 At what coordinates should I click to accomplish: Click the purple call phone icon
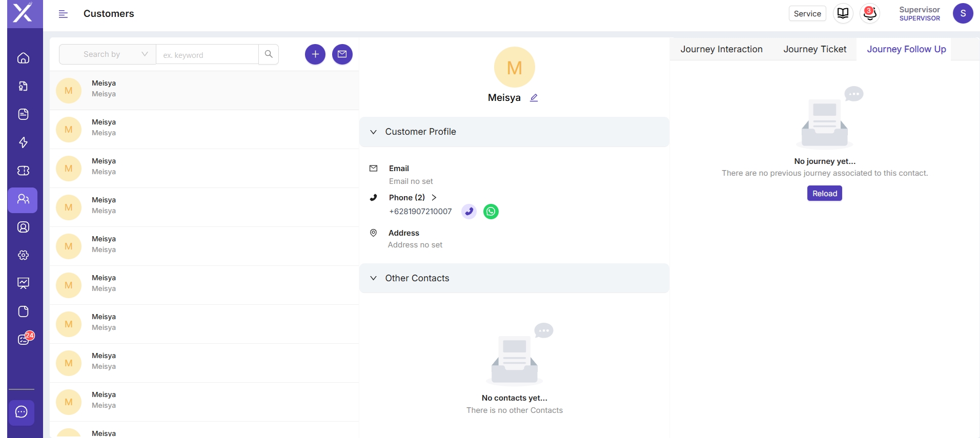[469, 212]
